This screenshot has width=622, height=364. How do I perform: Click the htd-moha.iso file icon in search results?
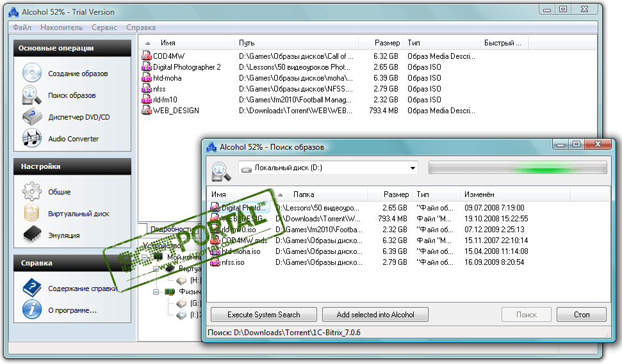click(215, 251)
